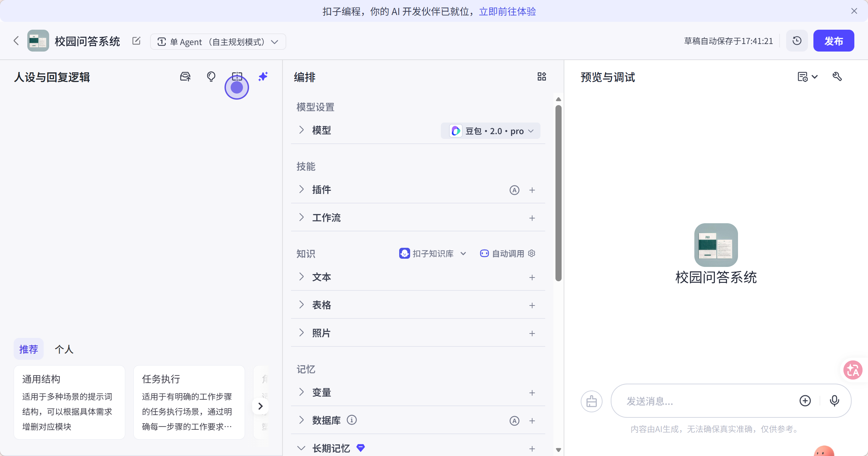Screen dimensions: 868x456
Task: Click the sparkle AI optimize prompt icon
Action: point(263,76)
